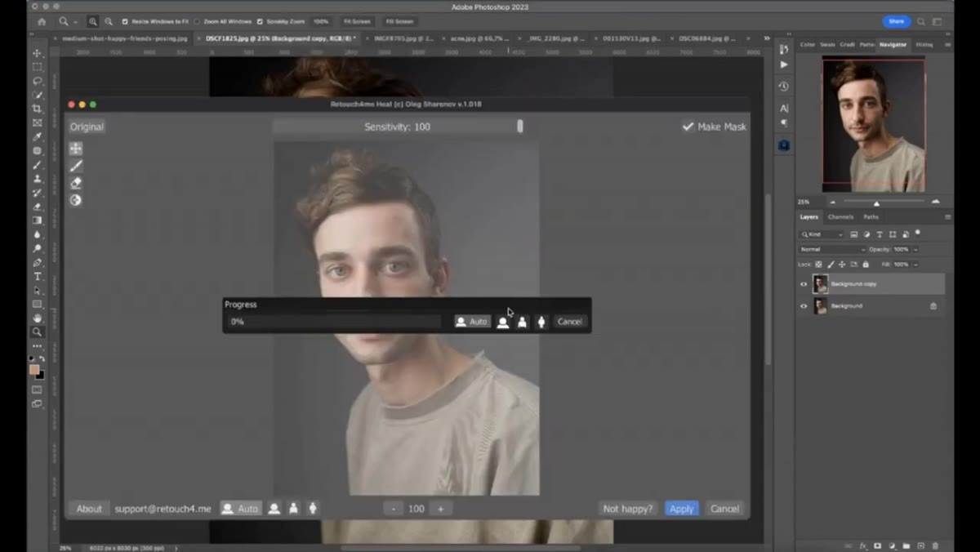This screenshot has width=980, height=552.
Task: Select the Clone Stamp tool
Action: (x=38, y=179)
